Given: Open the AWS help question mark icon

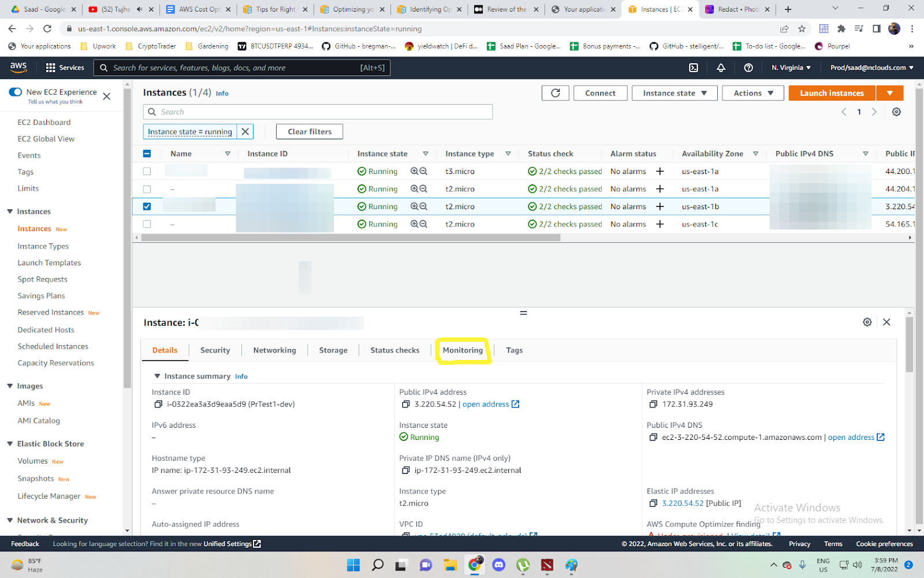Looking at the screenshot, I should pos(748,68).
